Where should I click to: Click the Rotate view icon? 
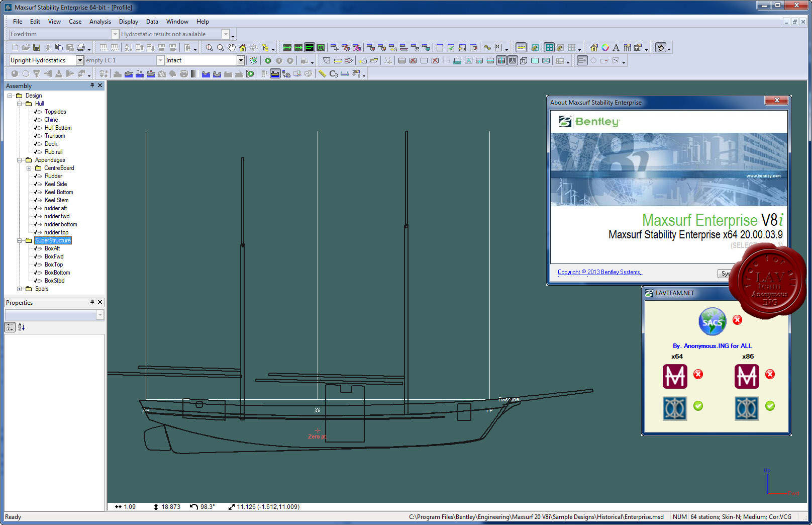tap(254, 48)
